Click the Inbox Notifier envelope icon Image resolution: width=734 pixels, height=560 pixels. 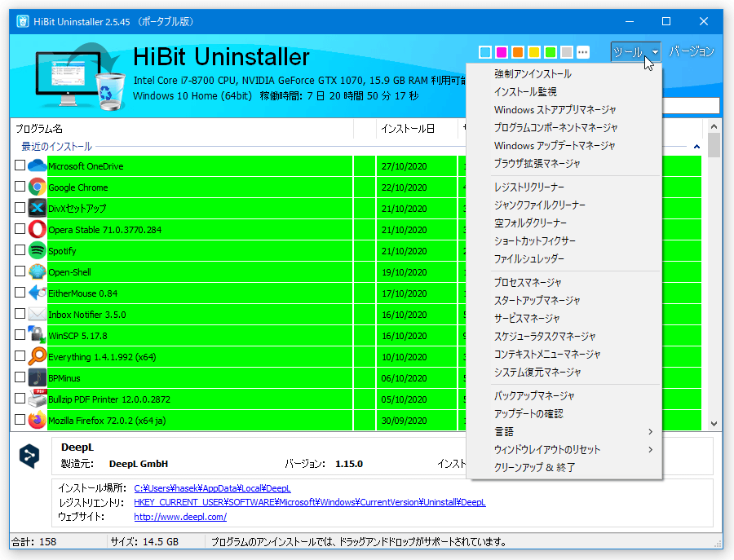[x=37, y=314]
